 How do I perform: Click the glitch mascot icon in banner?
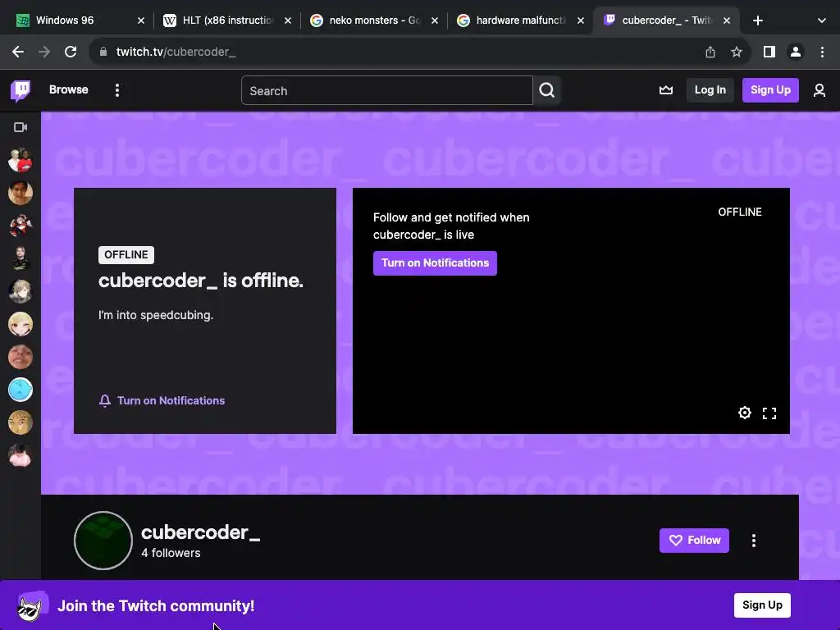pos(32,606)
